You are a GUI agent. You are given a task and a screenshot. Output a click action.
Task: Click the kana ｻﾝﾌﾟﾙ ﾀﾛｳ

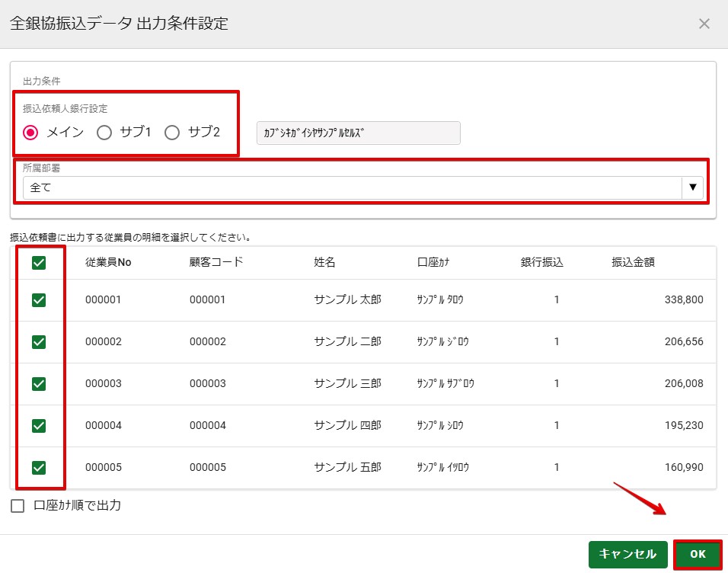pos(440,299)
